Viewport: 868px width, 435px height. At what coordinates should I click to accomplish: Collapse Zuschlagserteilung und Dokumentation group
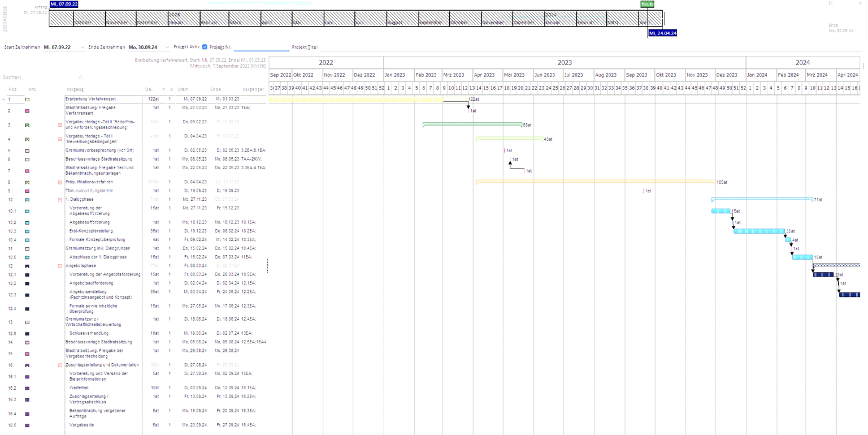[x=60, y=365]
